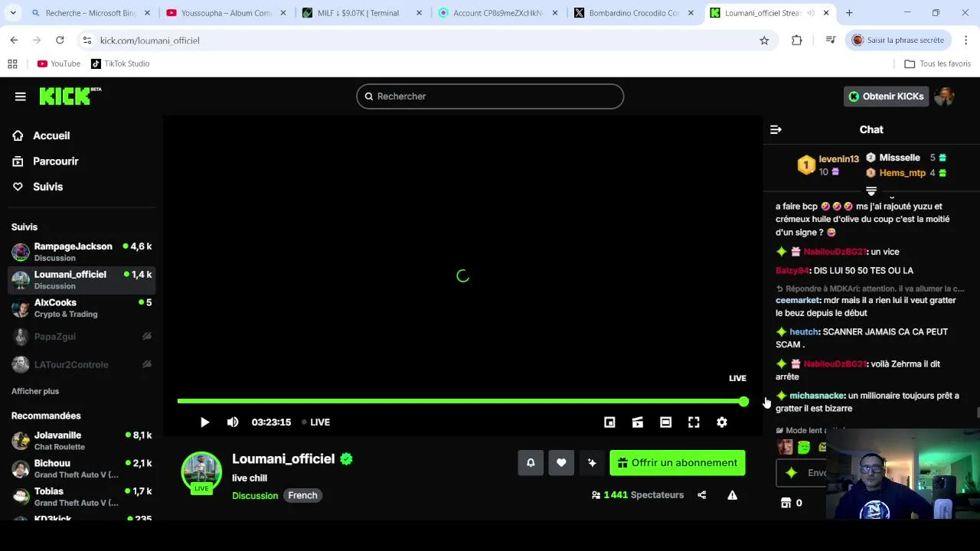
Task: Switch to Youssoupha album tab
Action: pyautogui.click(x=226, y=13)
